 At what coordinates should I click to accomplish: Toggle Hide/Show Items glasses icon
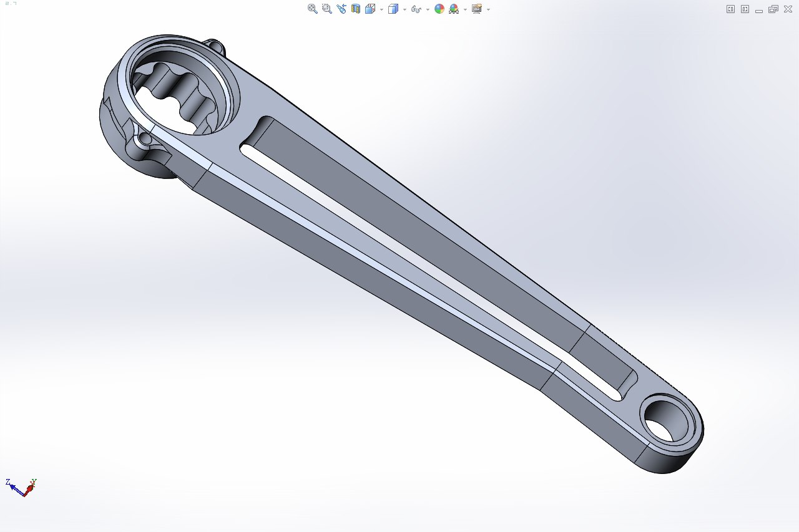pos(416,9)
